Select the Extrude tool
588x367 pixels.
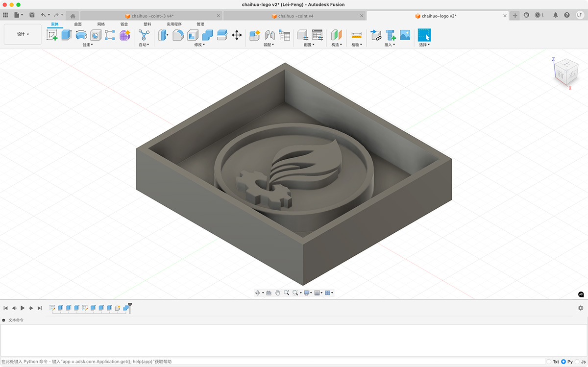point(67,35)
